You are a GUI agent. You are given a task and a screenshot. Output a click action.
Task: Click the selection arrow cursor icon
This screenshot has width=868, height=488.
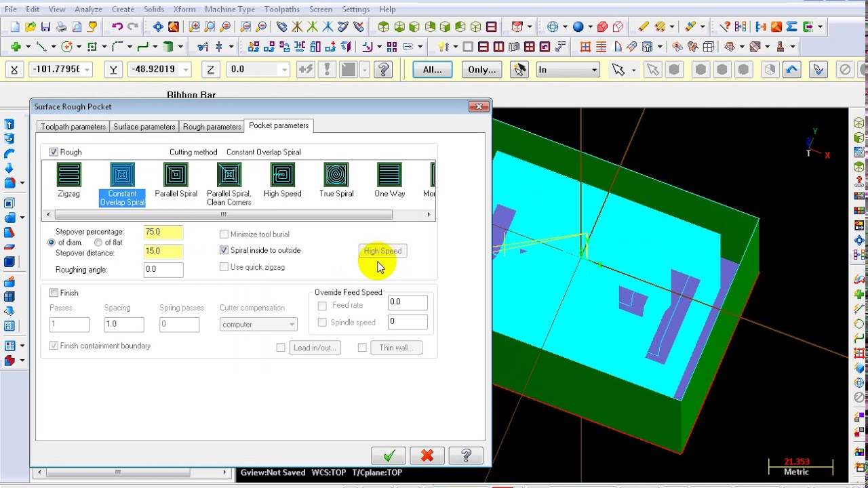click(618, 69)
